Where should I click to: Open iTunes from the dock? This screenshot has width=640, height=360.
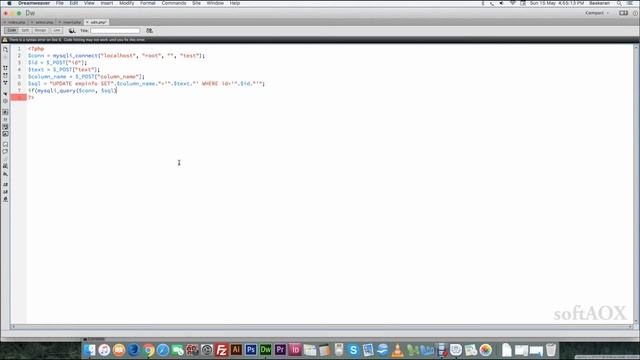click(x=104, y=350)
